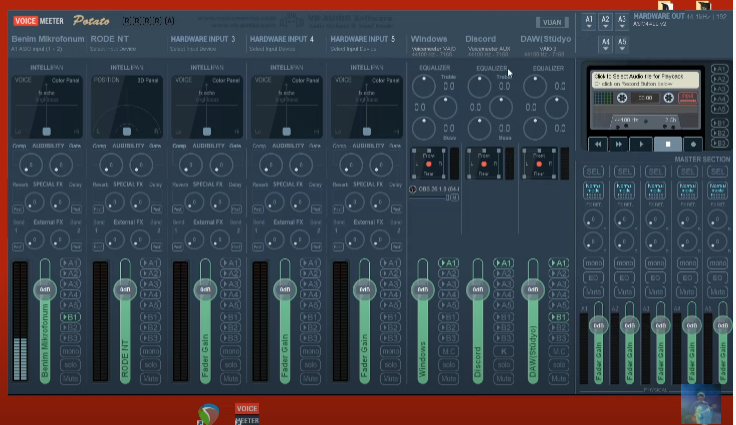
Task: Click the Hardware Input 4 strip label
Action: 282,39
